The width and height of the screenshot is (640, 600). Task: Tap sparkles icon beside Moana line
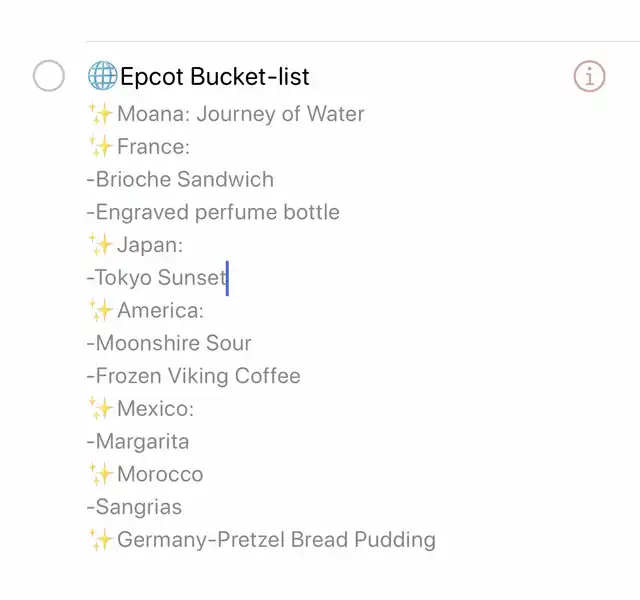coord(100,114)
